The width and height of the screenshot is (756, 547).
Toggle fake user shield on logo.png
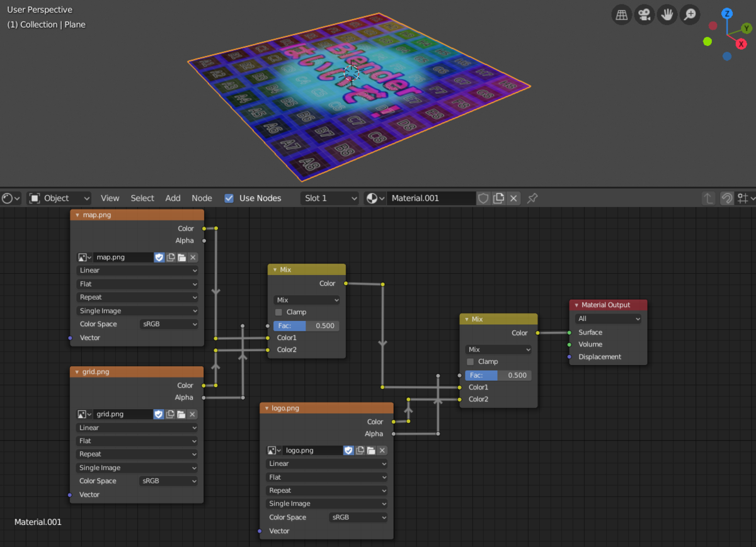coord(348,451)
